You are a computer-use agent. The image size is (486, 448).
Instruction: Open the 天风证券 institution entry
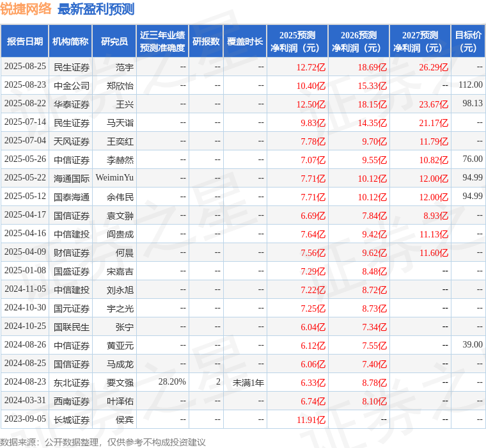(x=72, y=141)
